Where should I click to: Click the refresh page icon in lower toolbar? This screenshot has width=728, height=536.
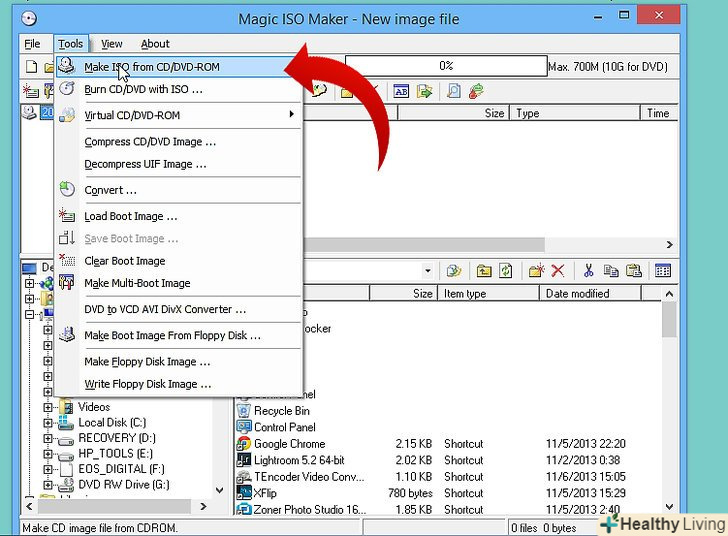click(506, 271)
